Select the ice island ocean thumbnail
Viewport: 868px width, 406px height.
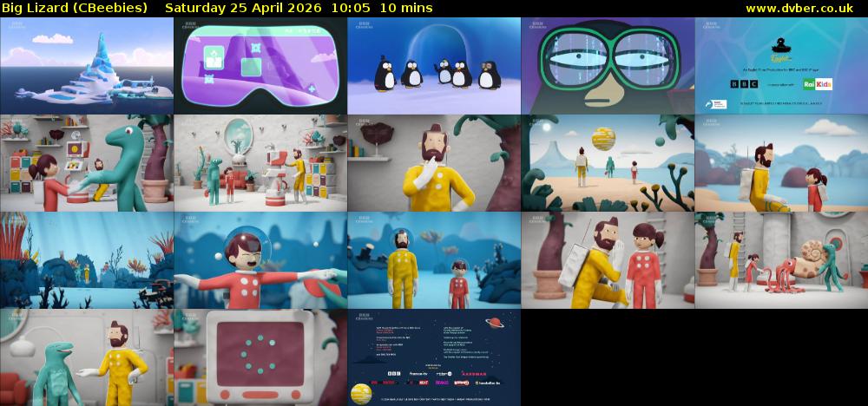87,65
